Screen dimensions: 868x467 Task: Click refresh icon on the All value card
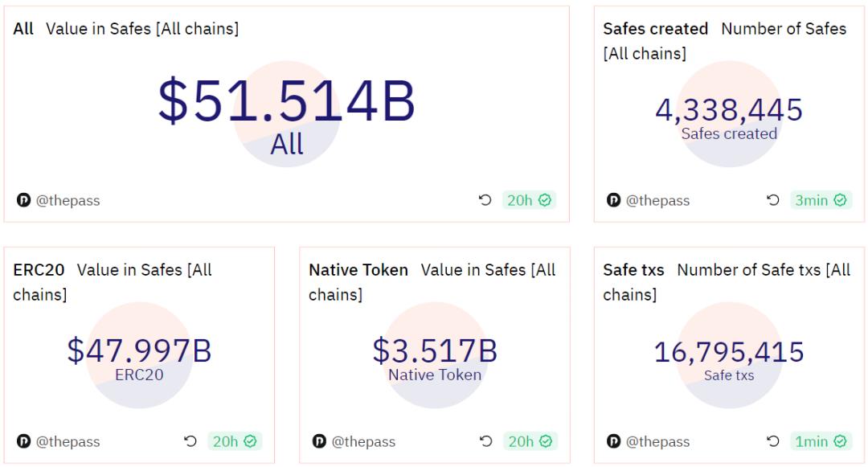[x=485, y=200]
